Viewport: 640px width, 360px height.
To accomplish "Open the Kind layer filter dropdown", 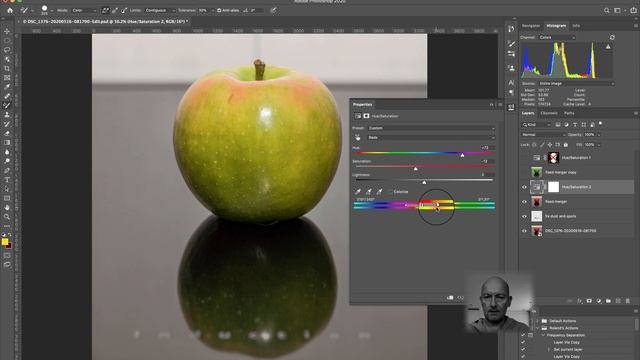I will 536,125.
